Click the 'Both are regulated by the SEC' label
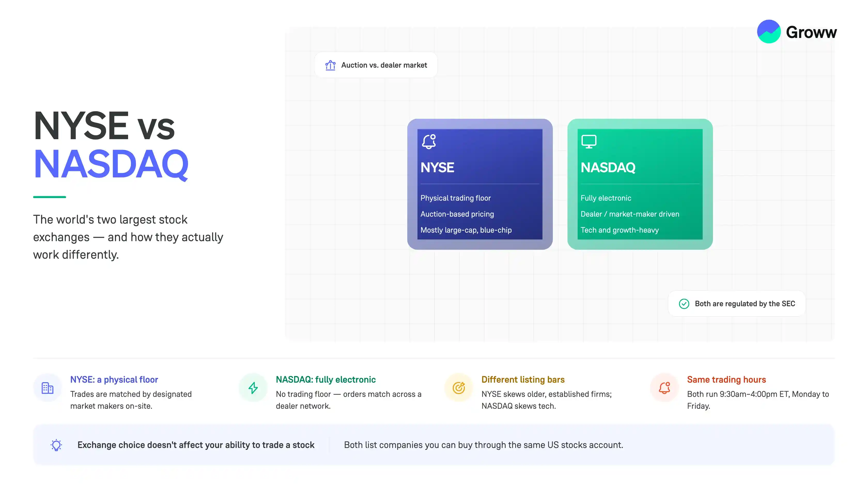868x488 pixels. (x=745, y=304)
